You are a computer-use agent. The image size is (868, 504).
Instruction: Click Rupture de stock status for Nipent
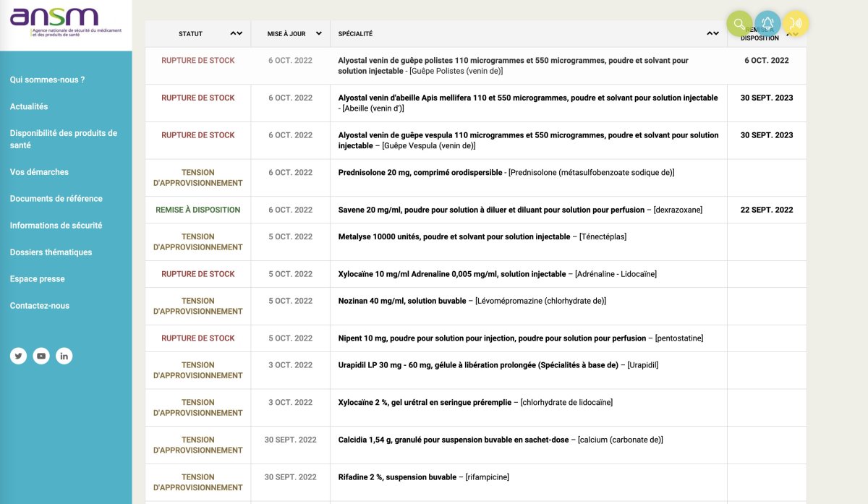[198, 338]
